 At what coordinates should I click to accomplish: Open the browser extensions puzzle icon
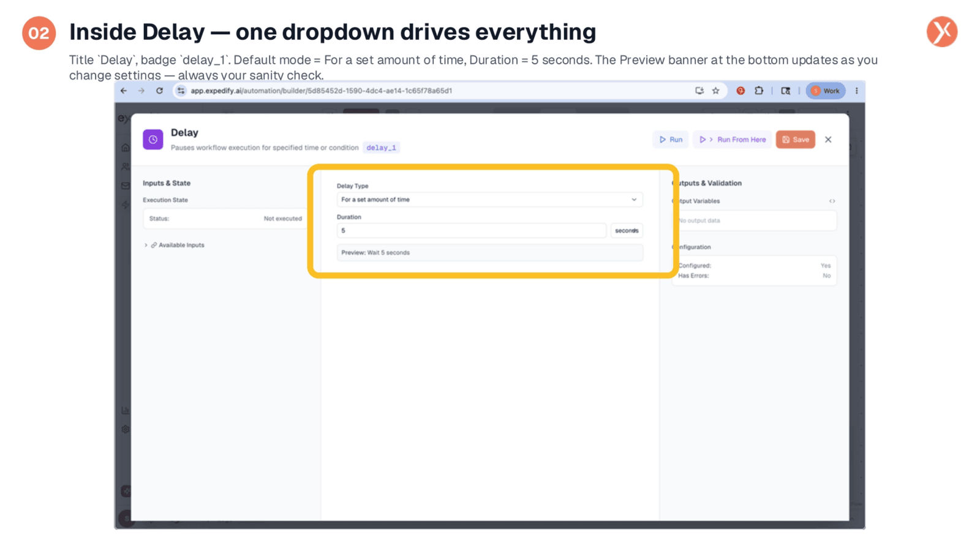pos(759,91)
